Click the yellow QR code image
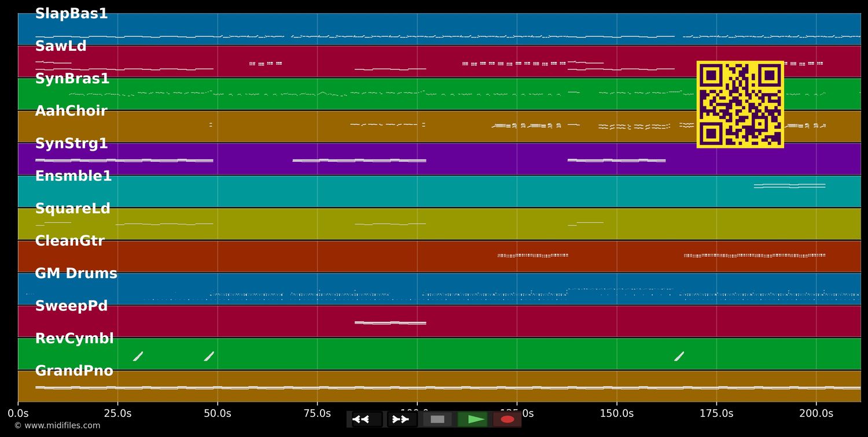This screenshot has width=868, height=437. 740,105
